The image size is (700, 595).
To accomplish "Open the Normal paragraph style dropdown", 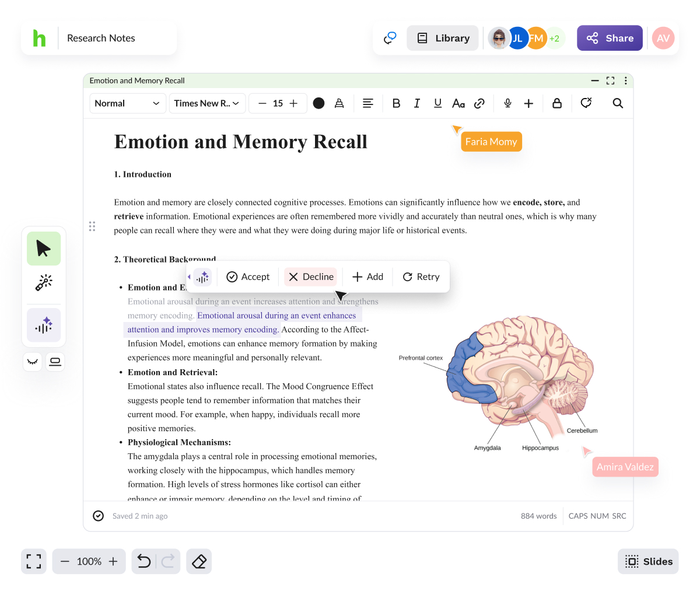I will (127, 103).
